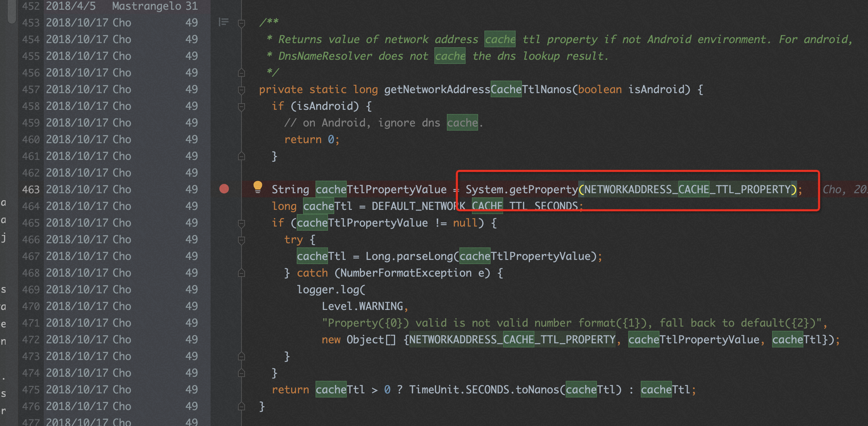Click the Javadoc closing fold marker
Image resolution: width=868 pixels, height=426 pixels.
[241, 73]
